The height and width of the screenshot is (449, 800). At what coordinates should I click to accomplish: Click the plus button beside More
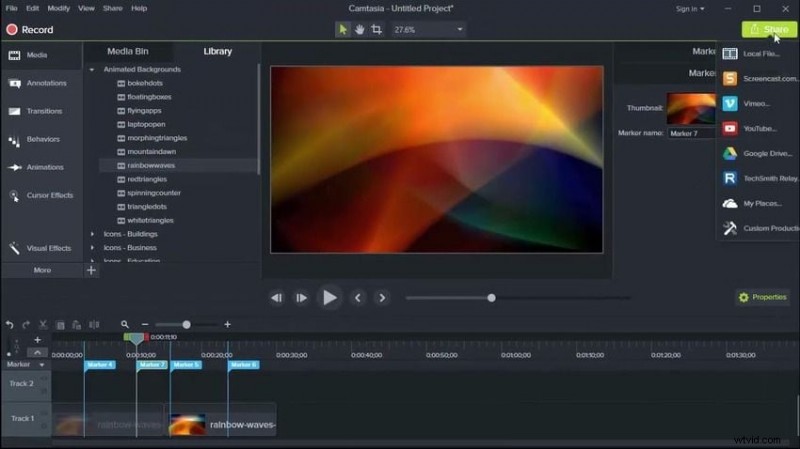click(x=91, y=270)
